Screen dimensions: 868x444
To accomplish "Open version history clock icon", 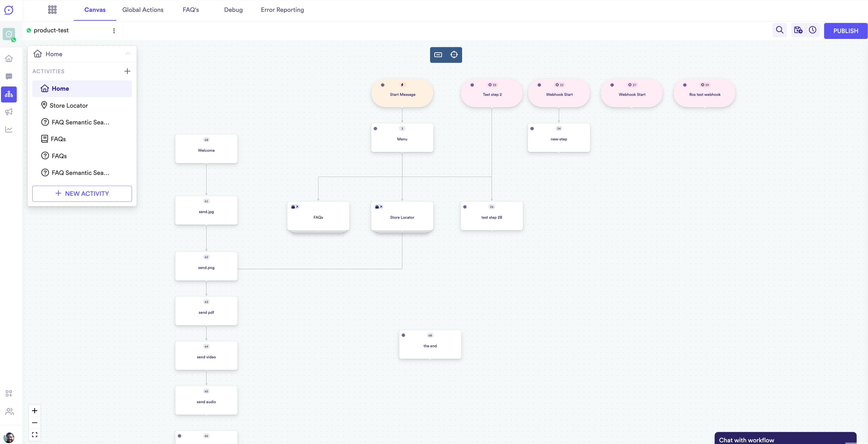I will 813,30.
